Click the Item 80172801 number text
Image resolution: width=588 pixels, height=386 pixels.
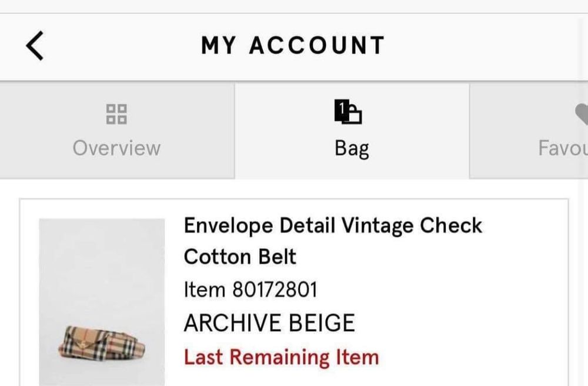pos(250,289)
